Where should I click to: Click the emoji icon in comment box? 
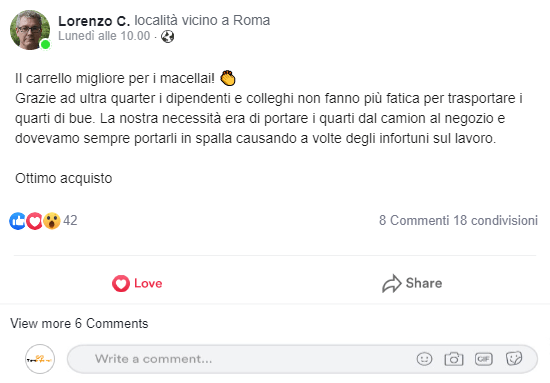coord(424,359)
